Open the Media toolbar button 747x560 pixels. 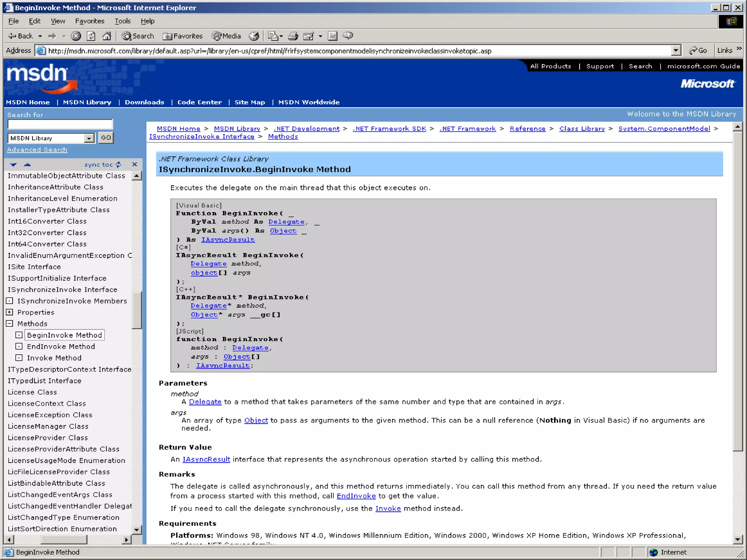coord(227,36)
